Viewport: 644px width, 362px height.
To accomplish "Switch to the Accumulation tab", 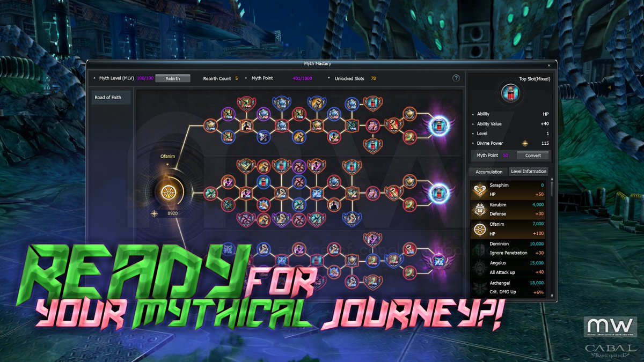I will click(x=489, y=172).
